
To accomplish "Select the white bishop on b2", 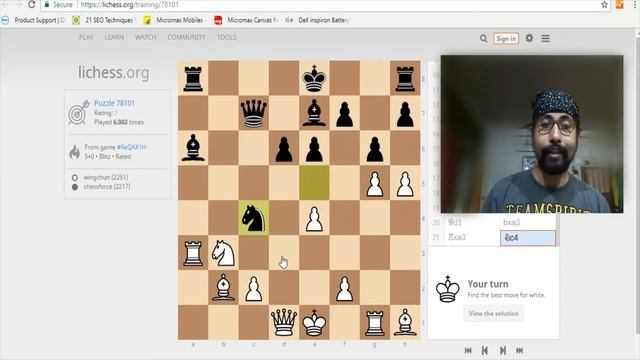I will pyautogui.click(x=223, y=287).
